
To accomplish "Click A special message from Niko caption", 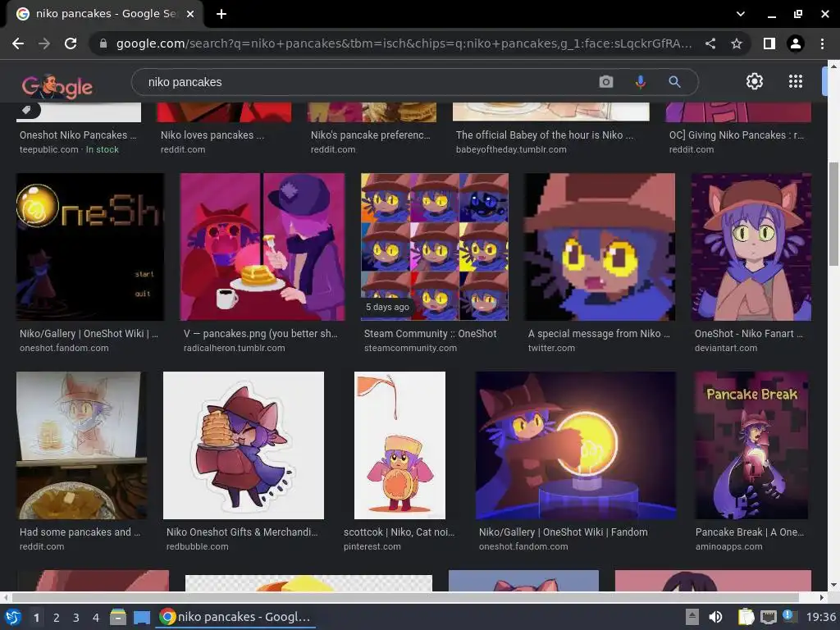I will [599, 333].
